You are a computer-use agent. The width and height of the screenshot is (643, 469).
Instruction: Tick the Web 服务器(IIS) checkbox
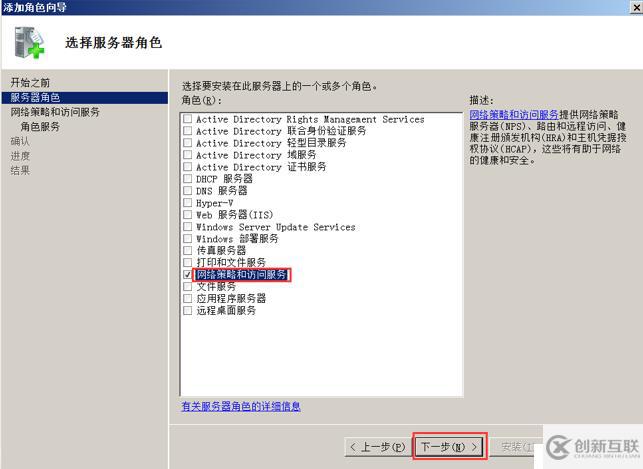coord(187,214)
